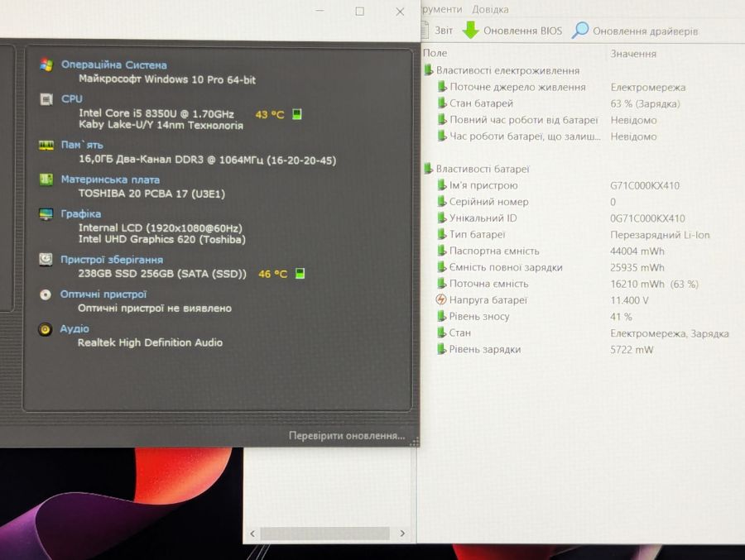The height and width of the screenshot is (560, 745).
Task: Open the Аудіо section link
Action: pyautogui.click(x=74, y=328)
